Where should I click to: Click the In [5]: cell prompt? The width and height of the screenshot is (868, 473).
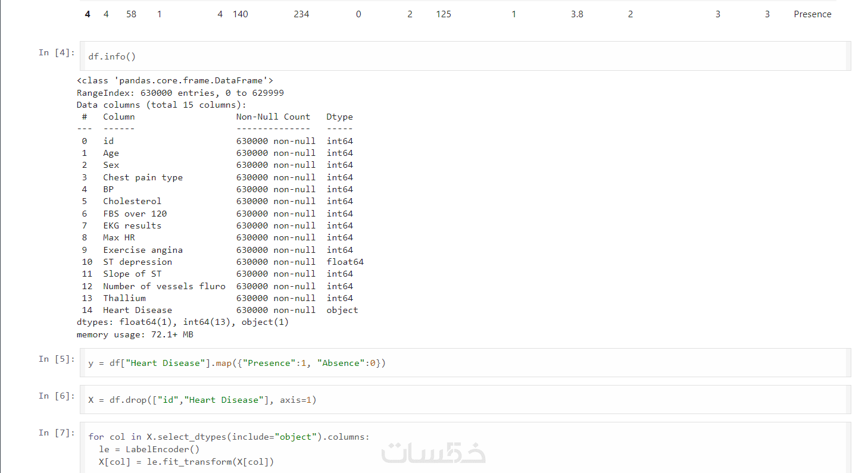point(57,359)
